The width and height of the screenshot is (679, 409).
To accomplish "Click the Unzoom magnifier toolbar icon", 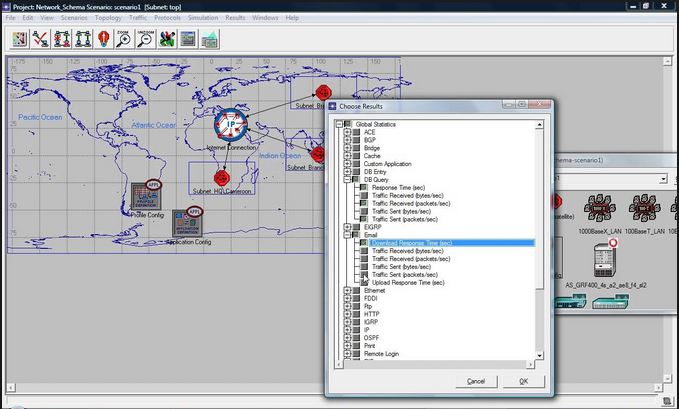I will 145,39.
